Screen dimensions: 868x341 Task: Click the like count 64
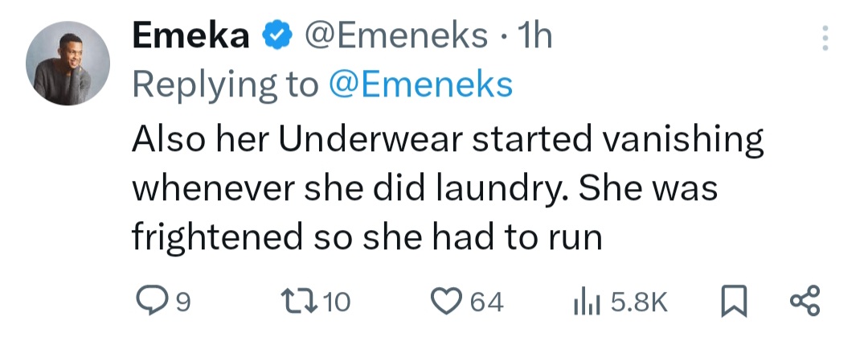click(x=486, y=303)
